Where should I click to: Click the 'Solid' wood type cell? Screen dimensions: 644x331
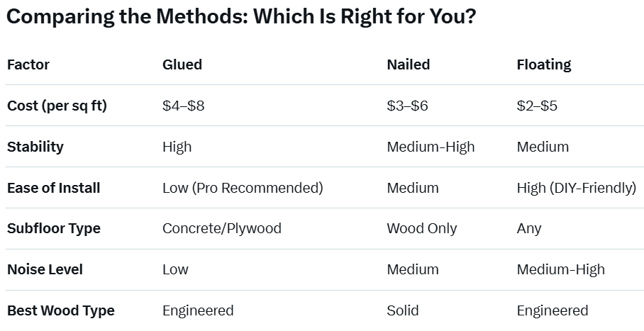(403, 310)
